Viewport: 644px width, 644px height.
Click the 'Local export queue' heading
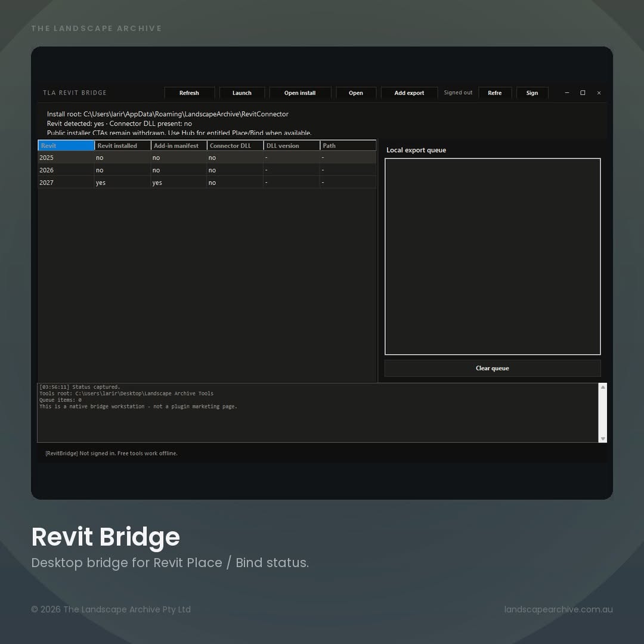pos(416,150)
